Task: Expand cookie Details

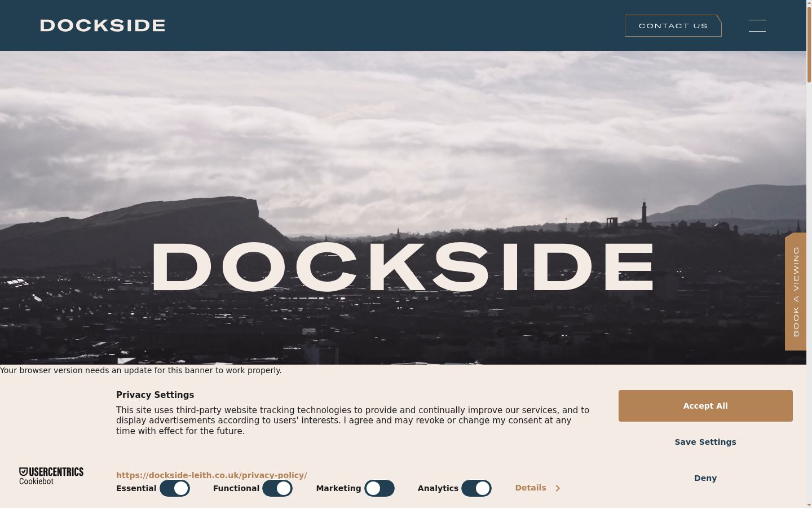Action: point(537,488)
